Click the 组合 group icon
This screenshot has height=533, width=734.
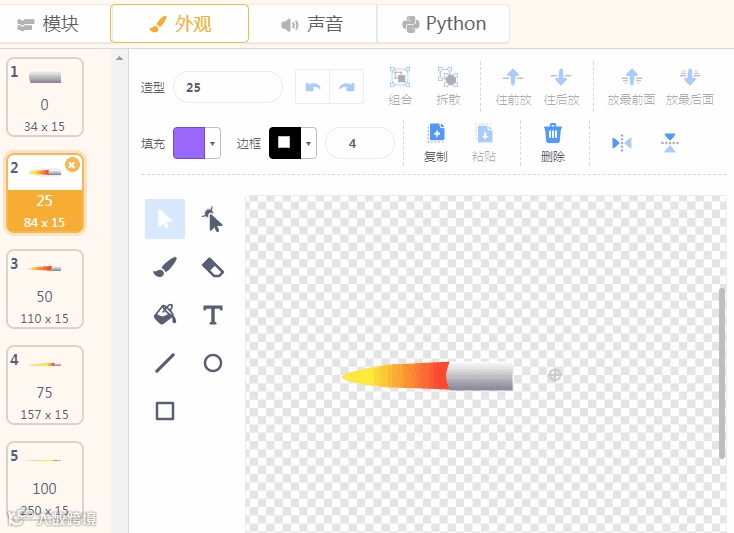[x=400, y=77]
